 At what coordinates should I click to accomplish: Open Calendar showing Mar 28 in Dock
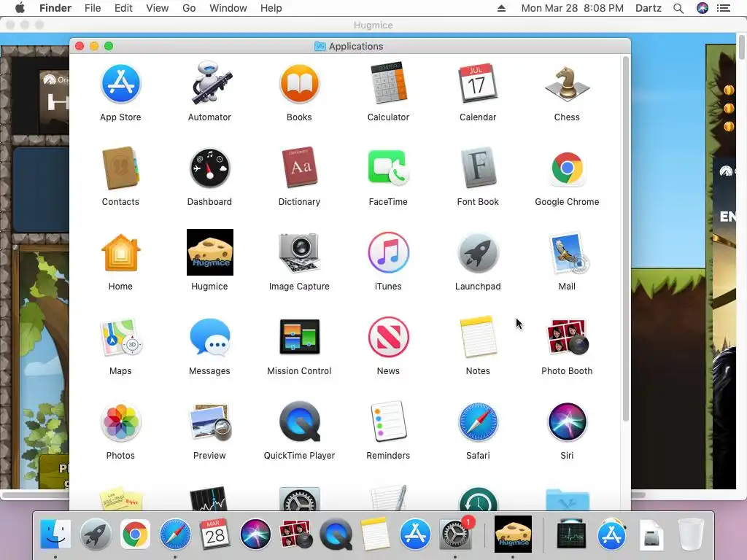(x=215, y=533)
